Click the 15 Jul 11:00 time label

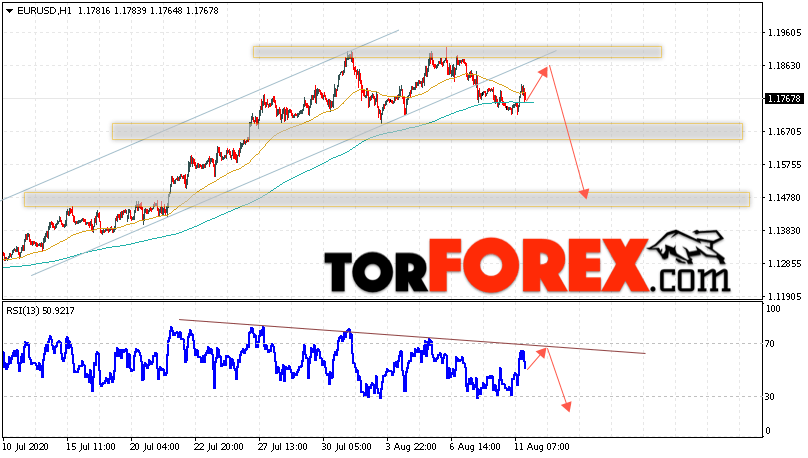click(91, 447)
